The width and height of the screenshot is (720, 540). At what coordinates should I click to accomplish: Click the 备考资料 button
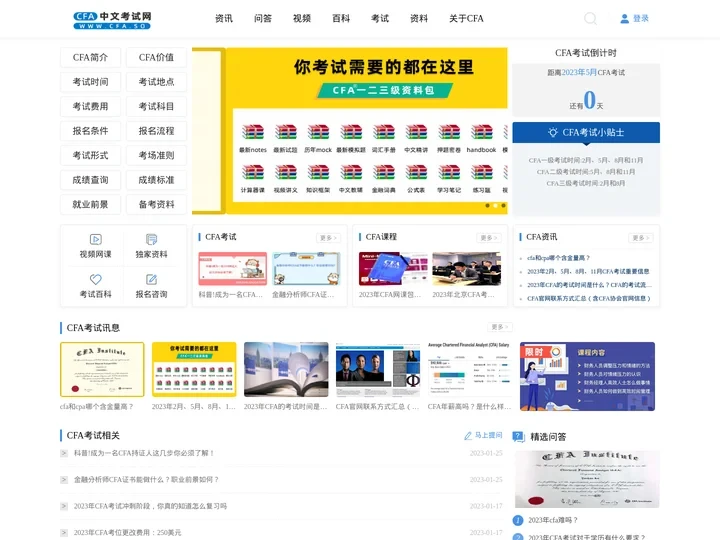157,204
